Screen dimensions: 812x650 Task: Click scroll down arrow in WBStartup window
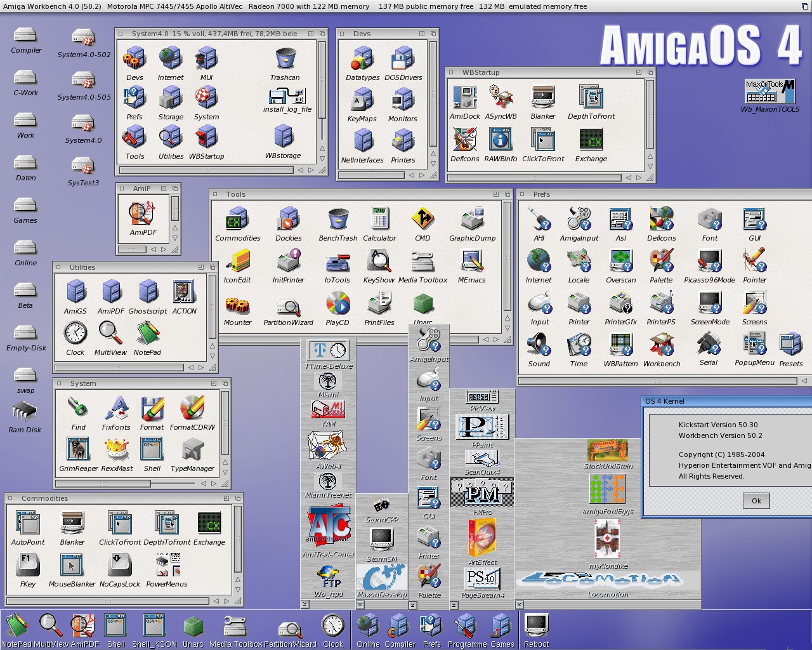coord(650,167)
